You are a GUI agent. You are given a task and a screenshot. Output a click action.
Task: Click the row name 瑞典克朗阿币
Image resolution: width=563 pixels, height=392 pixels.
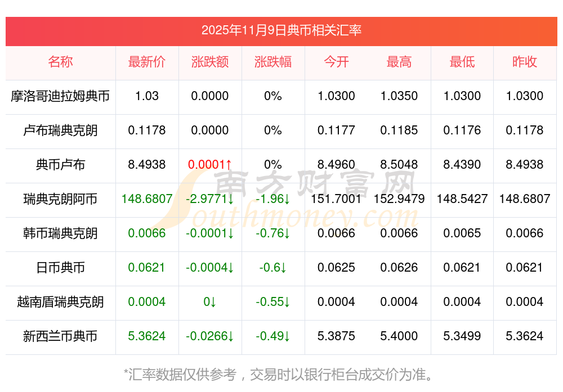(60, 199)
